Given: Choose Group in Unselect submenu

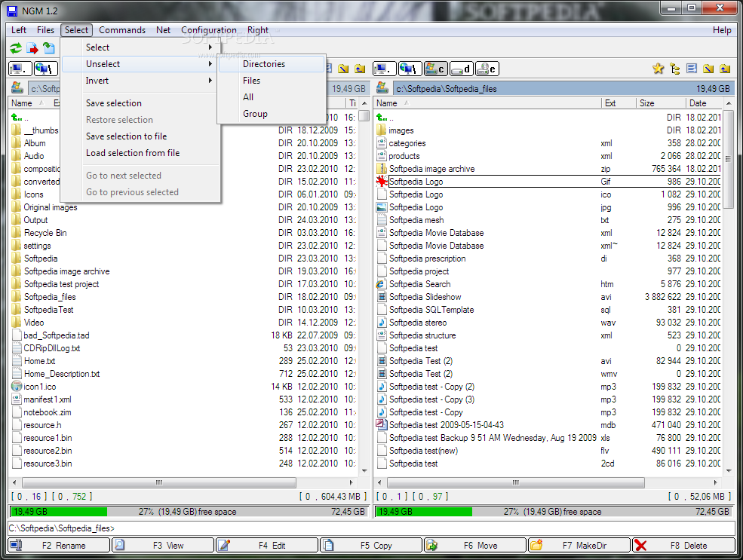Looking at the screenshot, I should click(272, 114).
